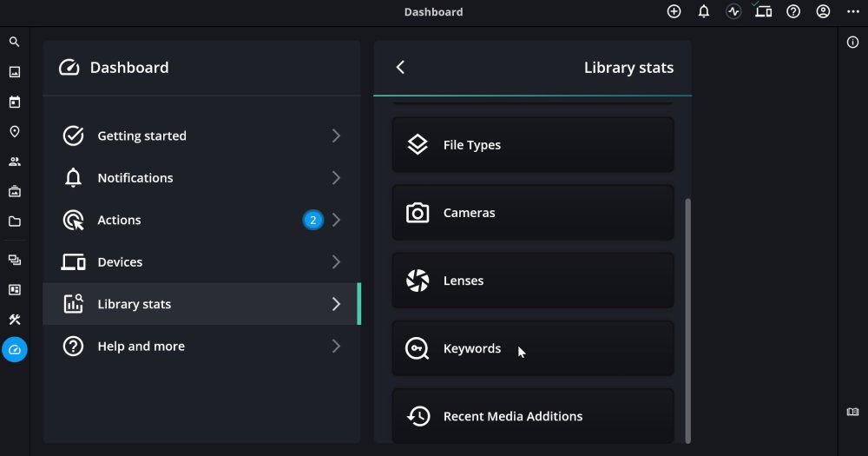Viewport: 868px width, 456px height.
Task: Open the Recent Media Additions card
Action: click(x=532, y=416)
